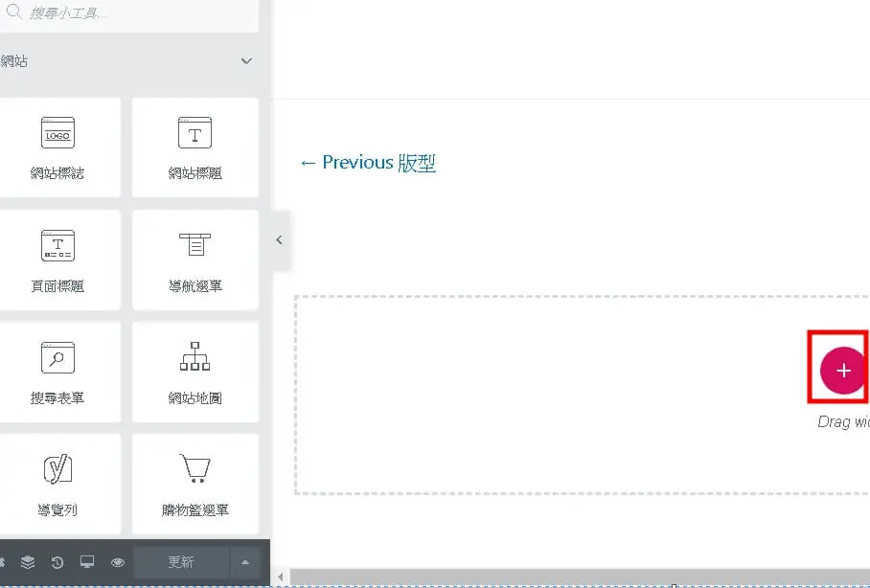The height and width of the screenshot is (588, 870).
Task: Collapse the 網站 widget category
Action: click(x=246, y=61)
